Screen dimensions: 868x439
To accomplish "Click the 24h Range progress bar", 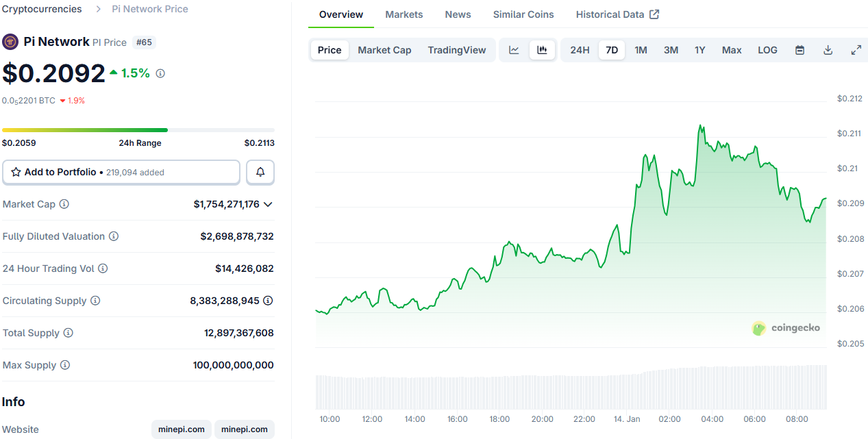I will pyautogui.click(x=137, y=129).
